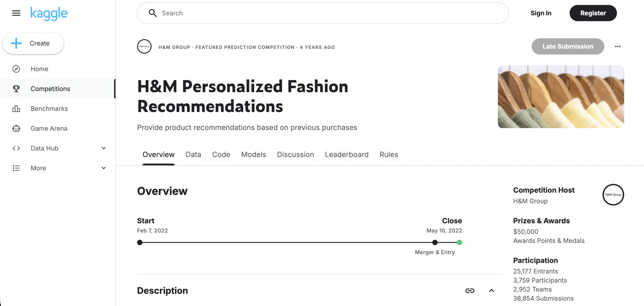Click the Feb 7, 2022 start date
Image resolution: width=644 pixels, height=306 pixels.
pyautogui.click(x=152, y=231)
